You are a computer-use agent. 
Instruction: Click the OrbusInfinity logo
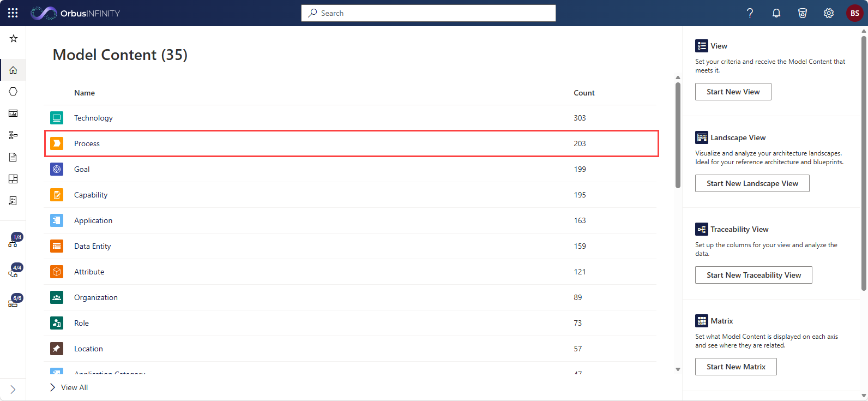click(75, 13)
